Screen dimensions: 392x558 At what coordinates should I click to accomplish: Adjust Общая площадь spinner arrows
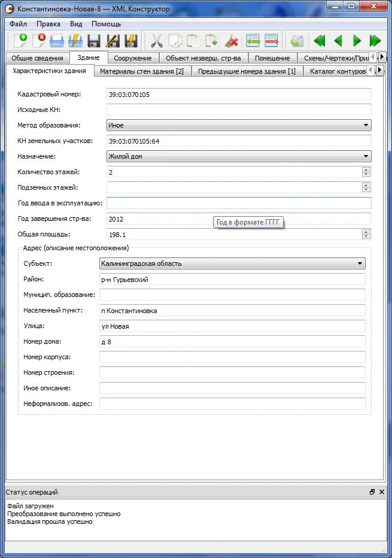click(x=366, y=234)
